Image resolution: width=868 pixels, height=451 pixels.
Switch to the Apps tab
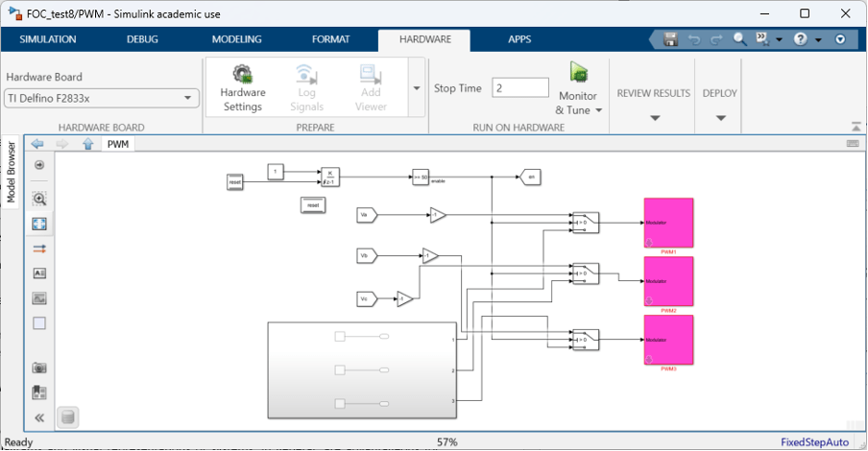(x=519, y=39)
